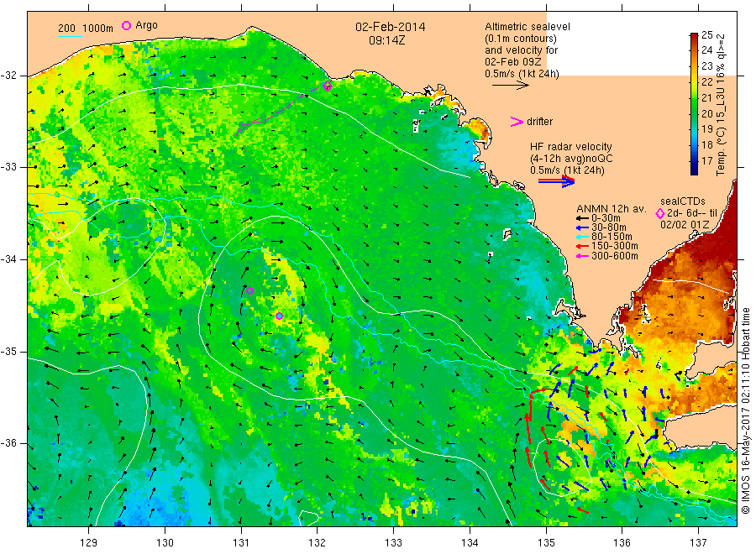Image resolution: width=756 pixels, height=554 pixels.
Task: Click the longitude axis label 131
Action: click(241, 543)
